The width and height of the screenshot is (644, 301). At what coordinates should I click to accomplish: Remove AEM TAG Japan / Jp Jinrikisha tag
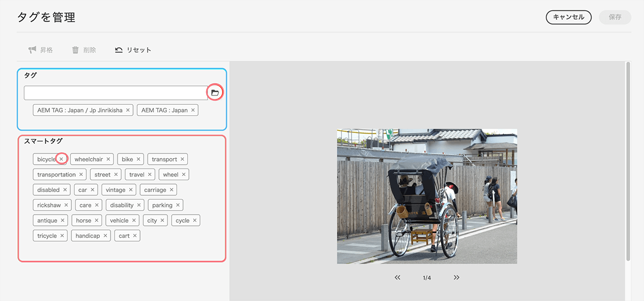click(128, 110)
